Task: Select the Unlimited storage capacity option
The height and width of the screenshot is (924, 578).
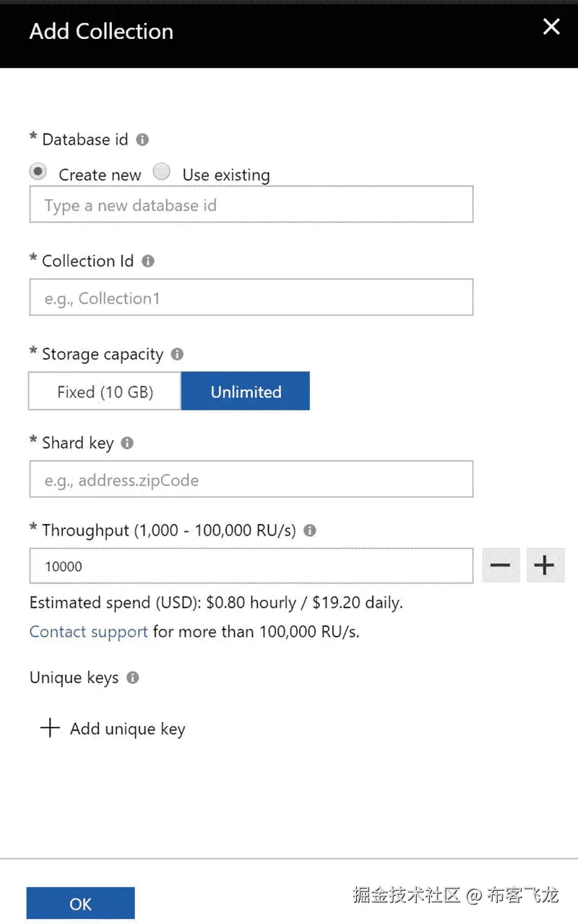Action: [x=246, y=391]
